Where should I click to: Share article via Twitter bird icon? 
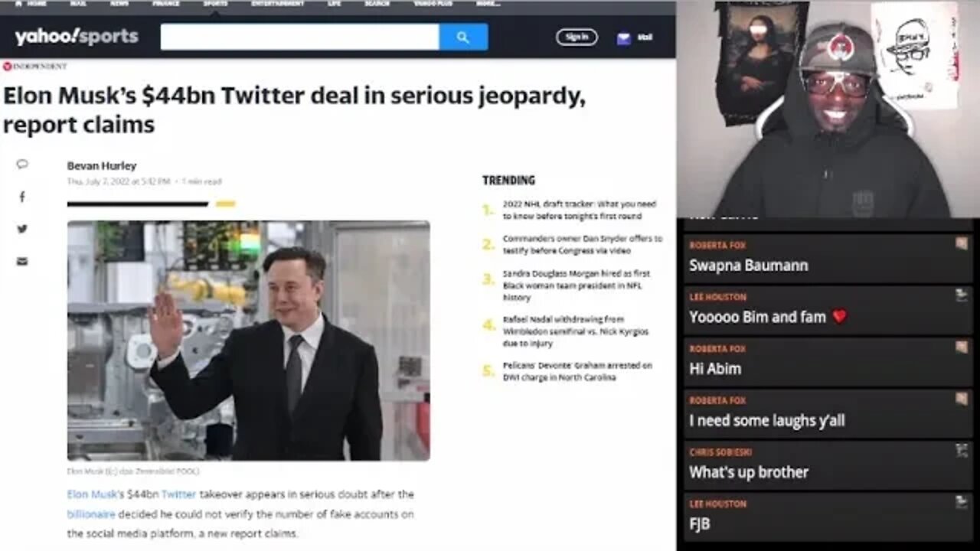(x=22, y=229)
